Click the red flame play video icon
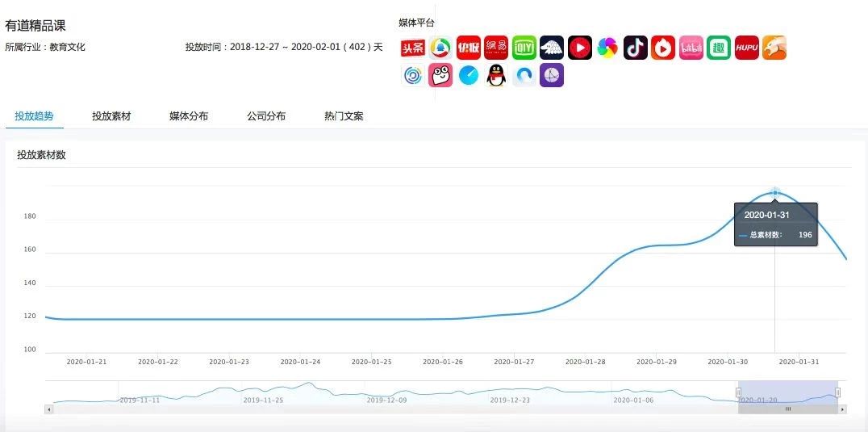The width and height of the screenshot is (868, 432). point(663,48)
